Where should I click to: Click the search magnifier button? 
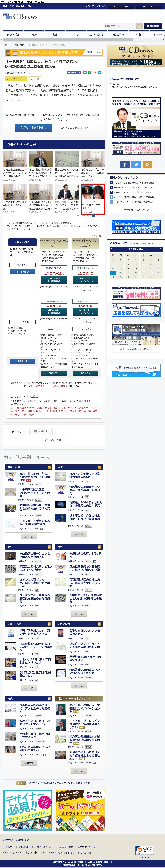pyautogui.click(x=139, y=26)
